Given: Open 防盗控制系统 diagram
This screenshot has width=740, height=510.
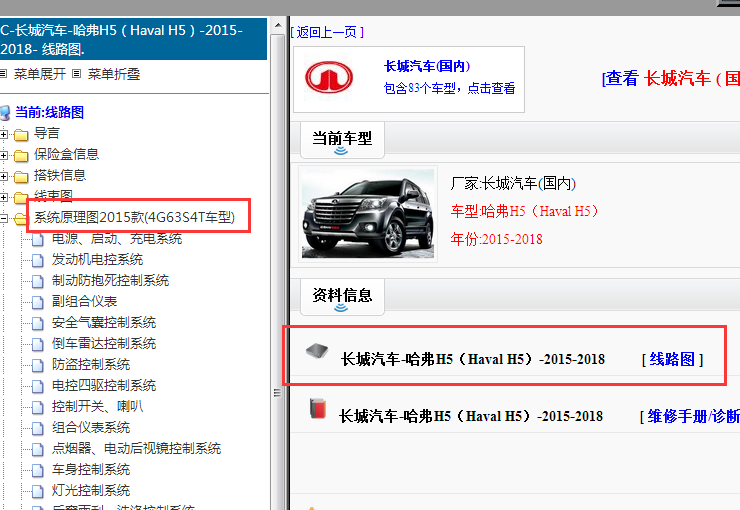Looking at the screenshot, I should tap(91, 365).
